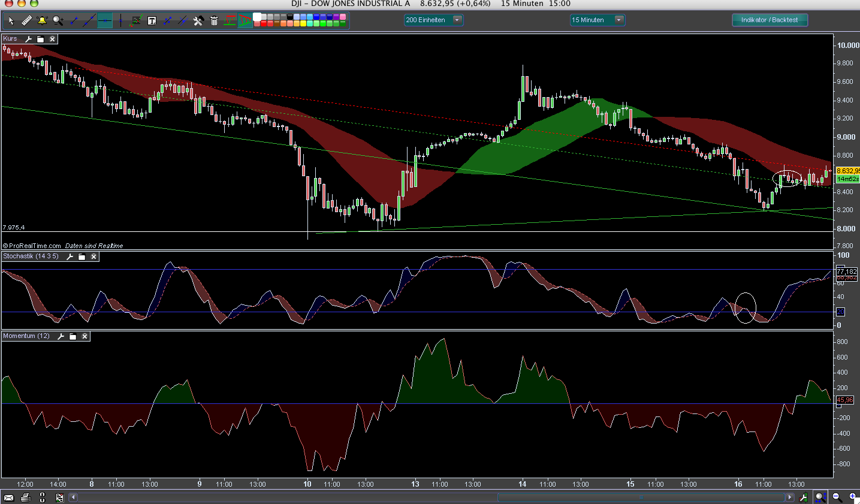
Task: Pick the purple color swatch
Action: tap(336, 17)
